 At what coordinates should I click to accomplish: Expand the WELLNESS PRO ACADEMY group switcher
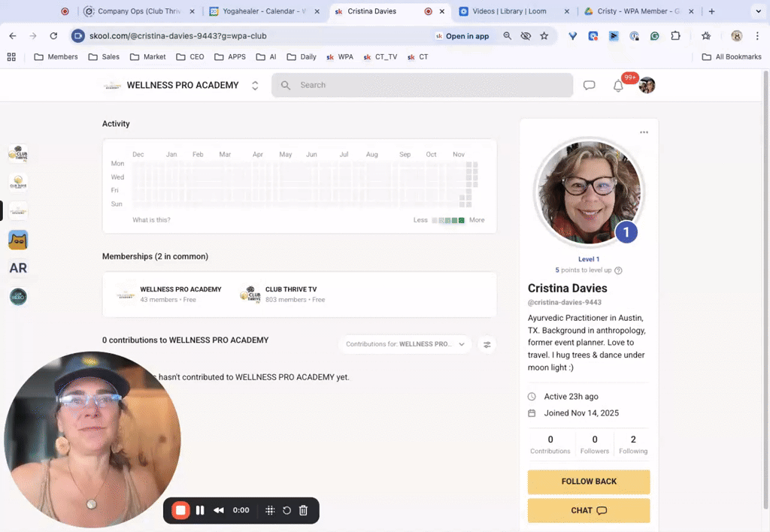[x=255, y=86]
